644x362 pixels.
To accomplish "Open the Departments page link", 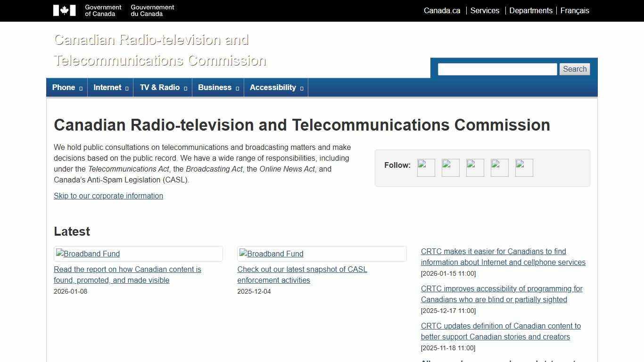I will click(531, 10).
